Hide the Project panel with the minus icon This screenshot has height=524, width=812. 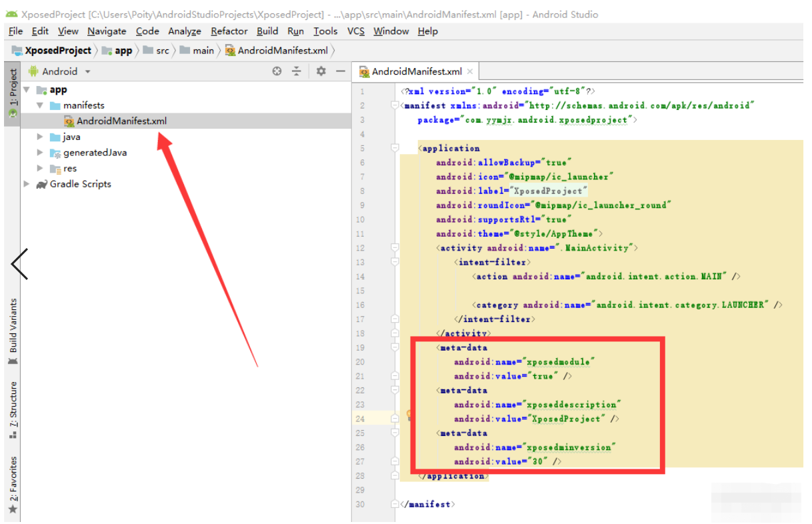click(x=340, y=71)
